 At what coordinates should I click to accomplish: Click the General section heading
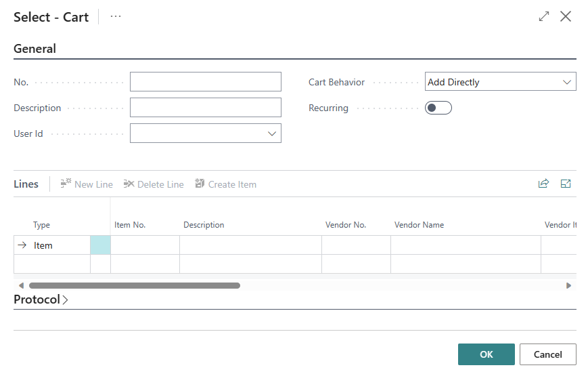(x=35, y=49)
